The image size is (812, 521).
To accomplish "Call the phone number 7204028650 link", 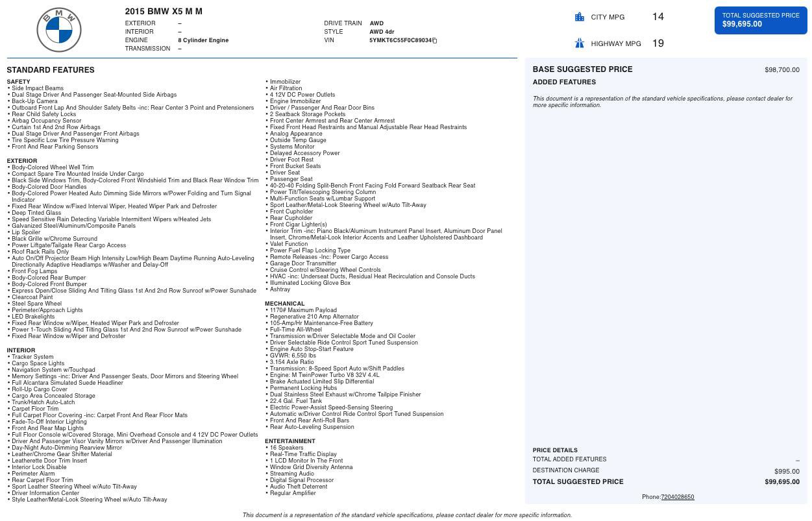I will click(677, 497).
